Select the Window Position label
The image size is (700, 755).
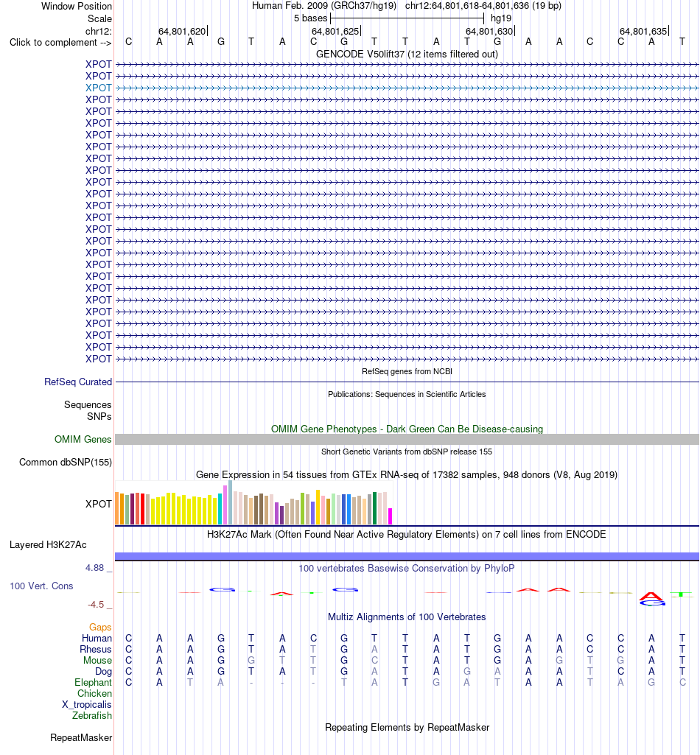pos(77,6)
